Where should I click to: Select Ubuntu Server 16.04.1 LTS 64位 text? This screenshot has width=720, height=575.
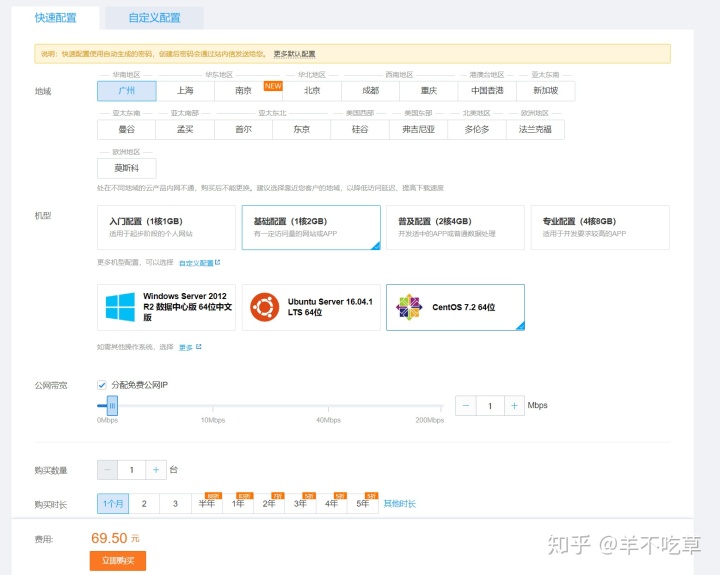click(x=330, y=307)
